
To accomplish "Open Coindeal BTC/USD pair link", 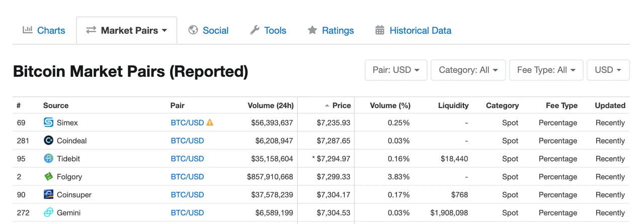I will click(x=187, y=141).
